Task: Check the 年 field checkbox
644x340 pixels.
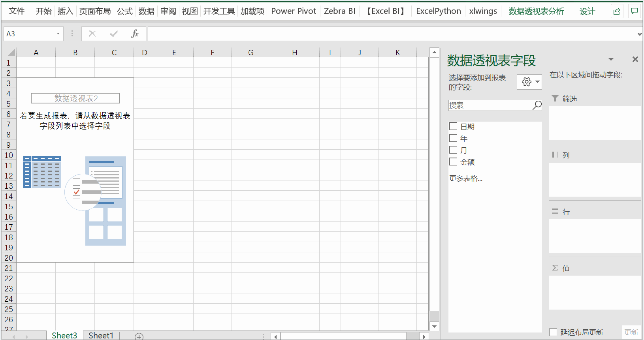Action: [x=453, y=138]
